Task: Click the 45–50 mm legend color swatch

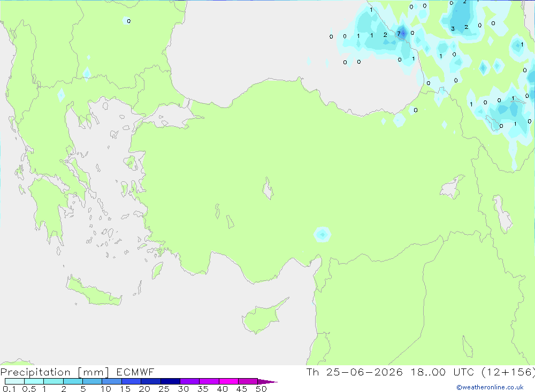Action: [x=248, y=381]
